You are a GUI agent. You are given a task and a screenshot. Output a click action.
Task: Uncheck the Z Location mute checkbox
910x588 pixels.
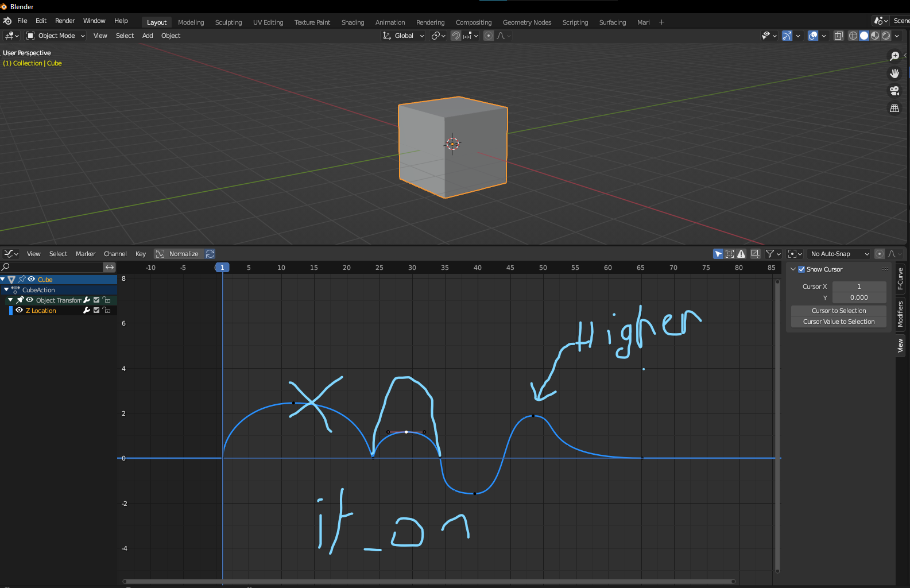tap(96, 311)
